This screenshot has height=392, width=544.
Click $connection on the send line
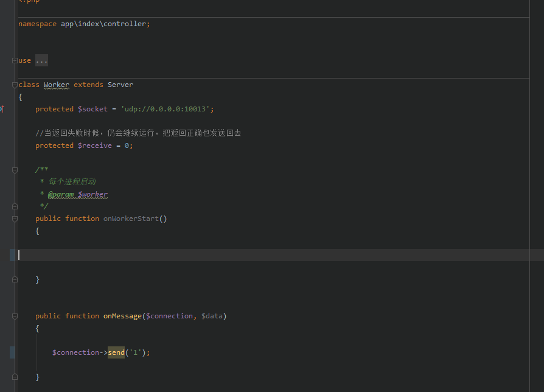75,352
